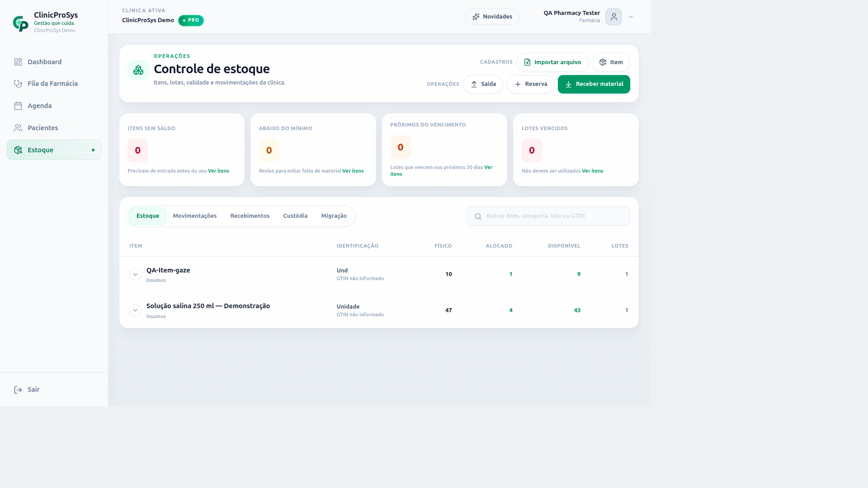This screenshot has height=488, width=868.
Task: Expand the Solução salina 250 ml row
Action: pos(135,310)
